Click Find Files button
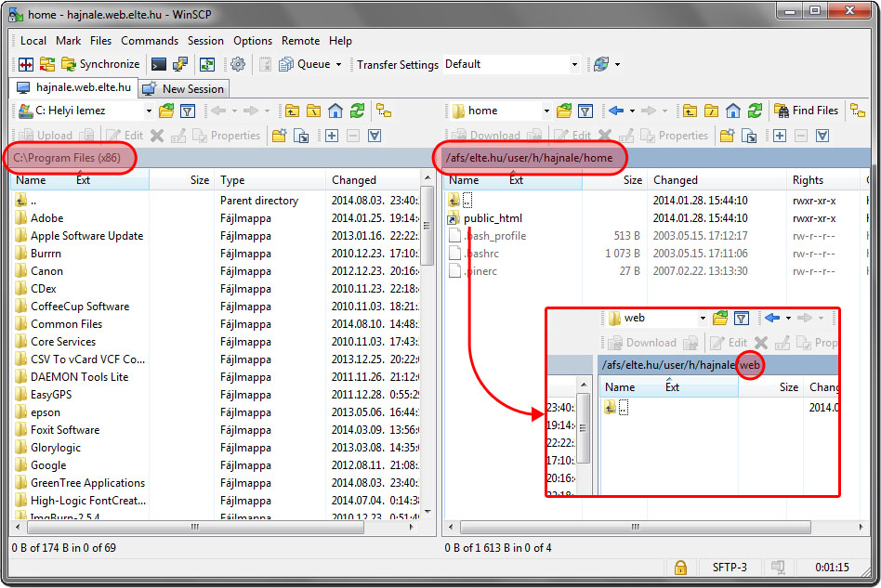 [x=807, y=111]
